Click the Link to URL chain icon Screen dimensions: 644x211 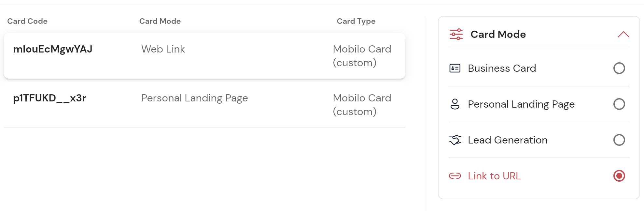(455, 176)
